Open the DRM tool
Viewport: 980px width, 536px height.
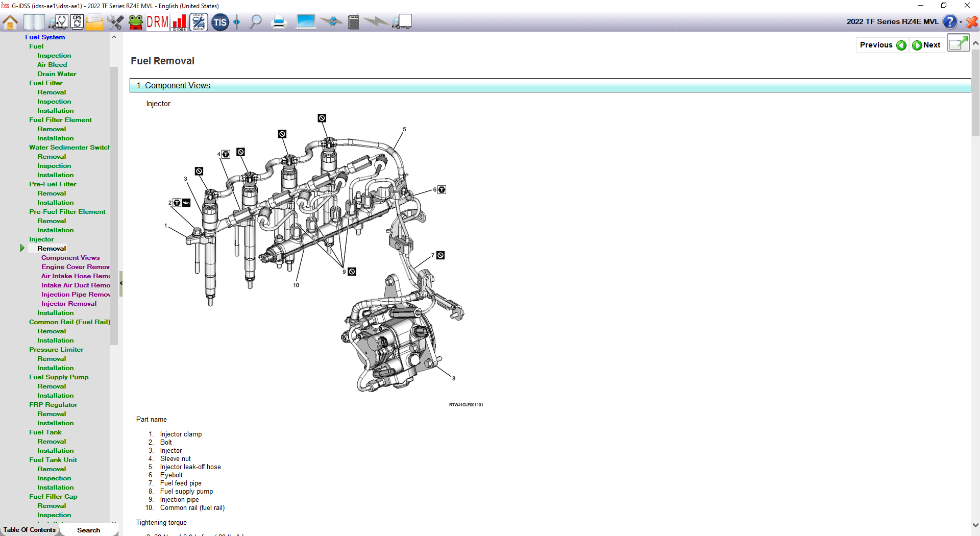coord(157,22)
